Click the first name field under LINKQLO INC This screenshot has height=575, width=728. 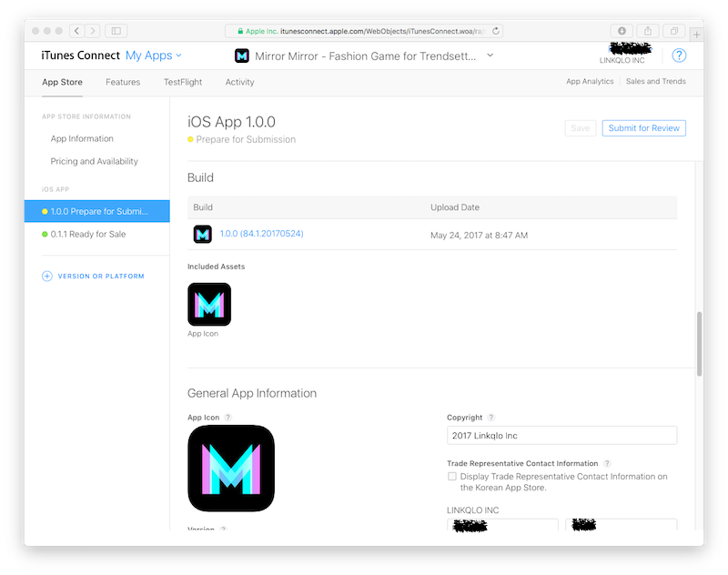tap(502, 525)
